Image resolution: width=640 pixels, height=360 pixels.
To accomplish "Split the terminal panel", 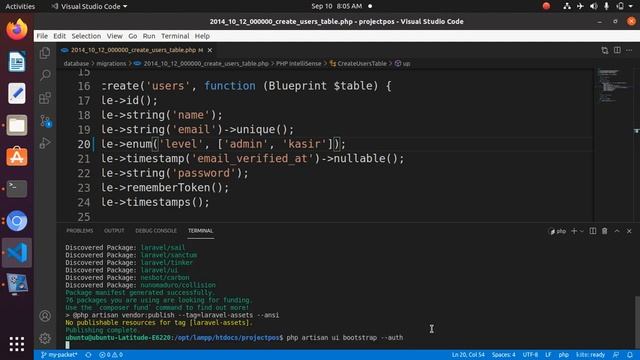I will [x=593, y=231].
